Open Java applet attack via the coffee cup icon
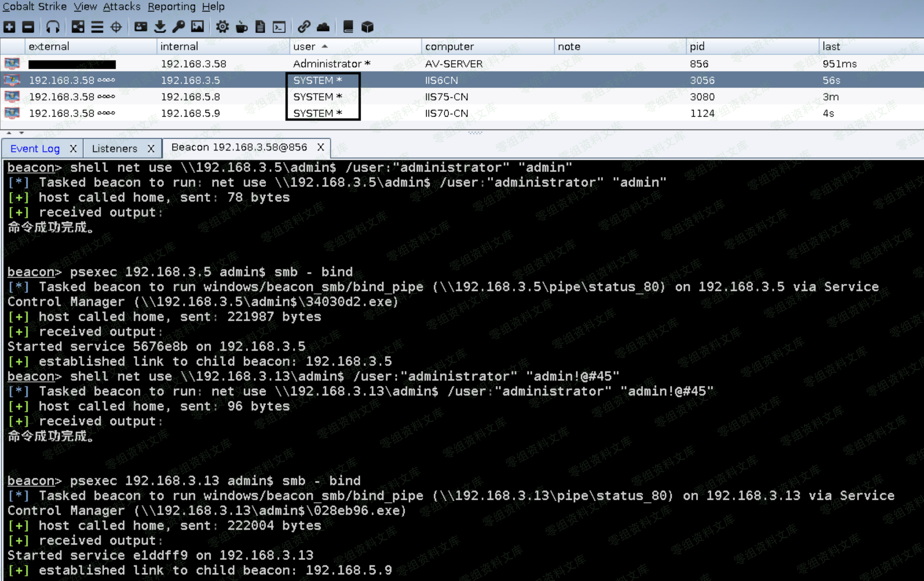 [242, 27]
